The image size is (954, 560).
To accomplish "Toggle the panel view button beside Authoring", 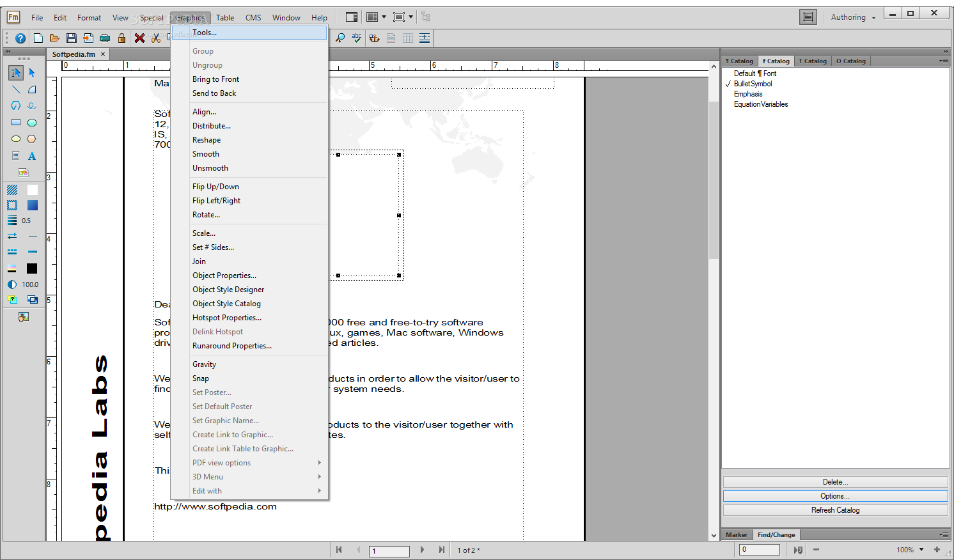I will 808,17.
